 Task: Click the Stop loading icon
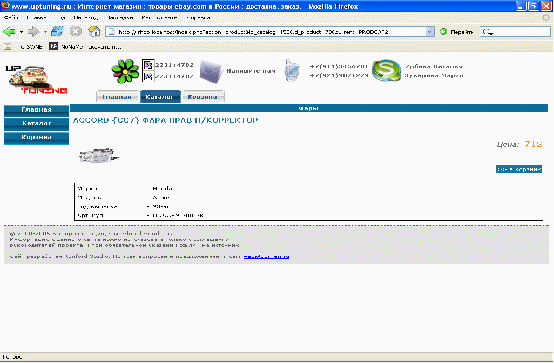point(76,32)
